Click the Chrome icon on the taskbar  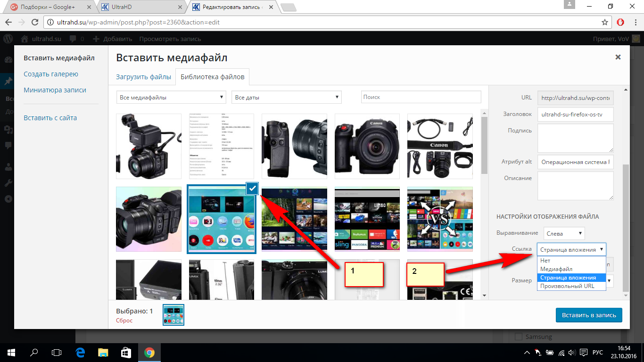tap(149, 352)
